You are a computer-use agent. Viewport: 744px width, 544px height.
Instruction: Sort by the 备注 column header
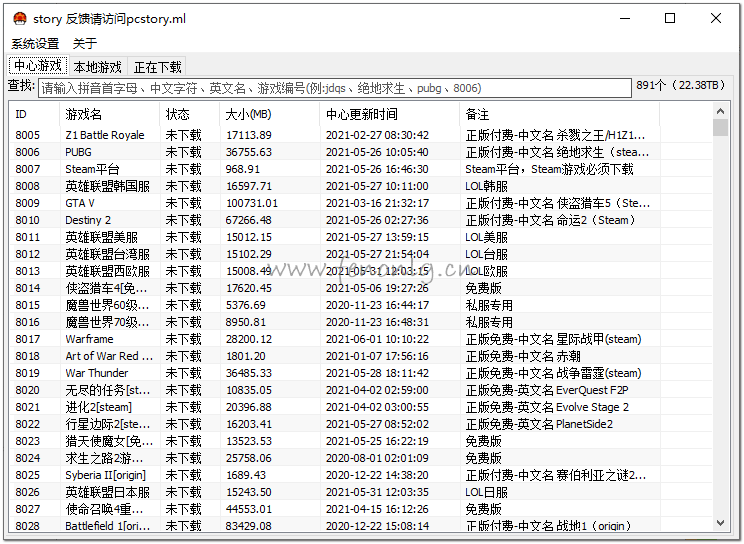pos(559,114)
